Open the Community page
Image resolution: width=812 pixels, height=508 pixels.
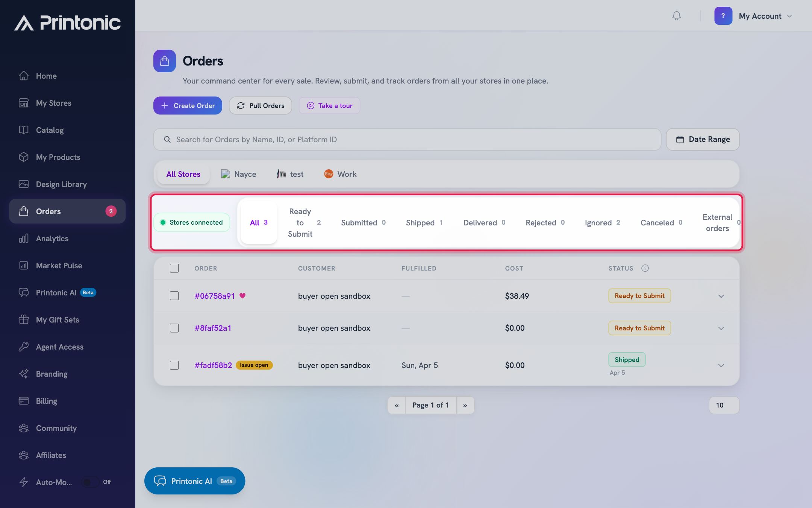67,428
